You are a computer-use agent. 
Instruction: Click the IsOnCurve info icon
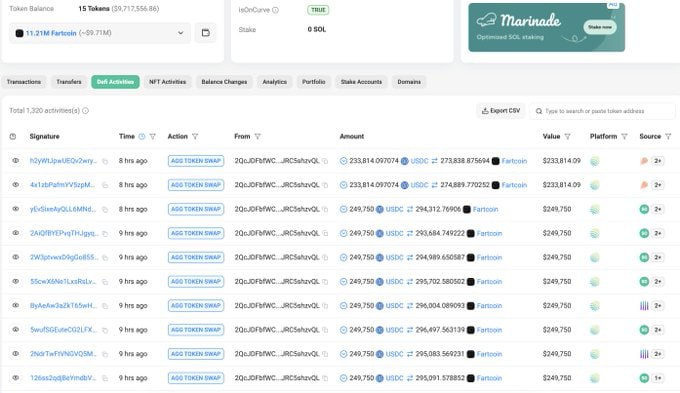click(x=275, y=10)
